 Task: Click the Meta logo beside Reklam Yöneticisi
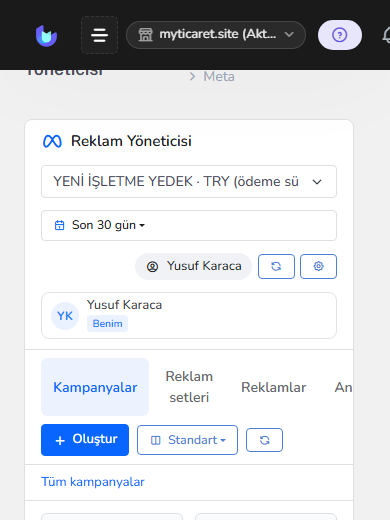(52, 141)
